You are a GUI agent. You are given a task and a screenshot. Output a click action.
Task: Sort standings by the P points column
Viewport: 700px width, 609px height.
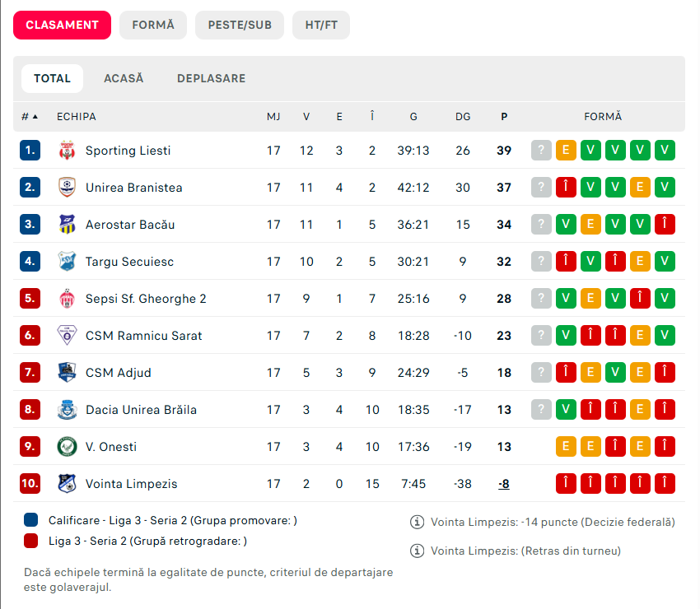click(504, 117)
